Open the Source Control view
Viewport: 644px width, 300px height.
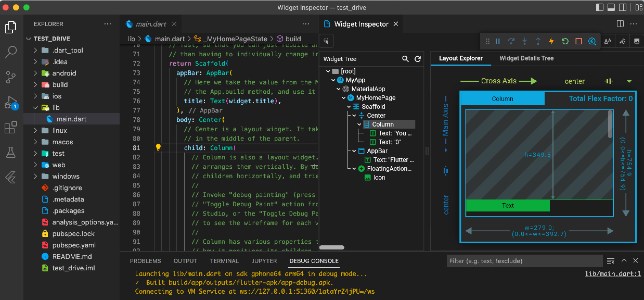pos(11,77)
